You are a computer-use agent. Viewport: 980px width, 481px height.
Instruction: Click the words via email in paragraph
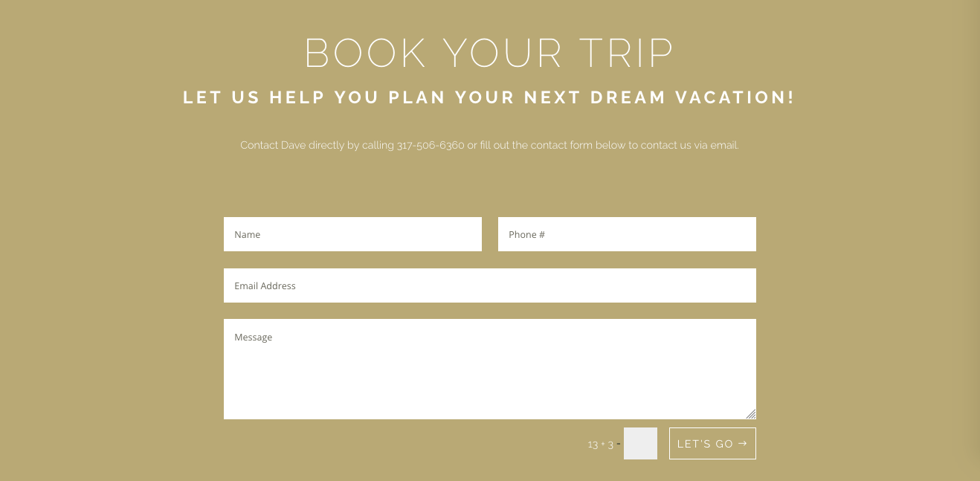coord(717,145)
